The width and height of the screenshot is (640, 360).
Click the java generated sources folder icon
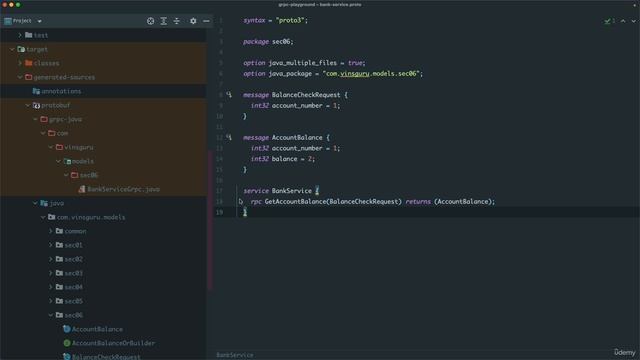point(44,203)
